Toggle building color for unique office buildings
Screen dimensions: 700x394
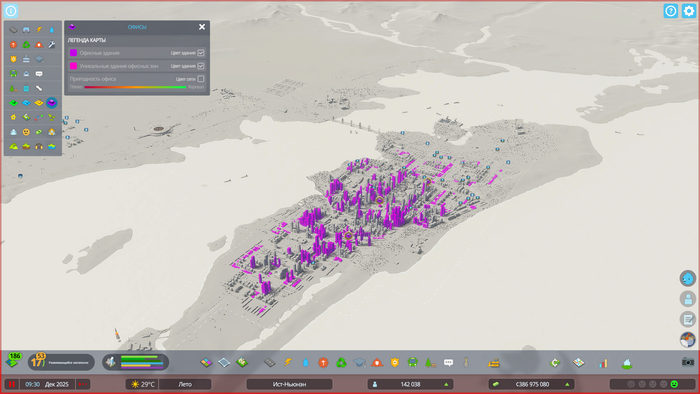201,66
